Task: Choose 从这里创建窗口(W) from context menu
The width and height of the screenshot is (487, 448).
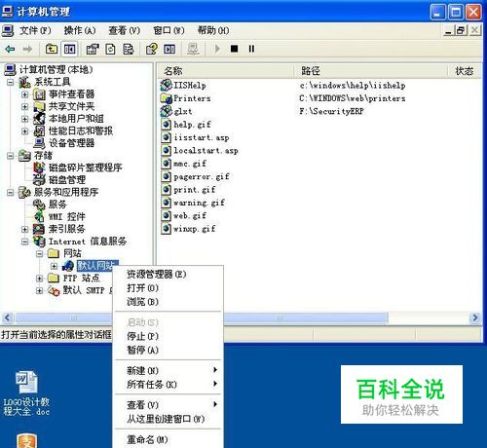Action: tap(168, 419)
